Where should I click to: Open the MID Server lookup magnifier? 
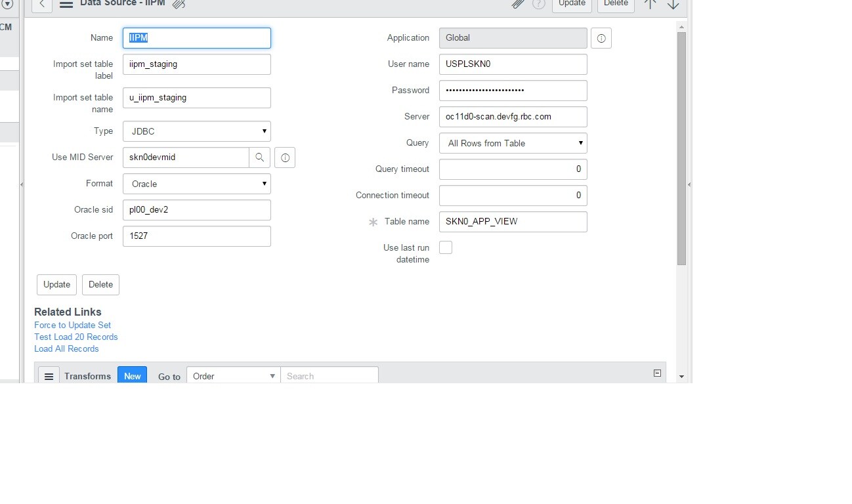pos(259,157)
